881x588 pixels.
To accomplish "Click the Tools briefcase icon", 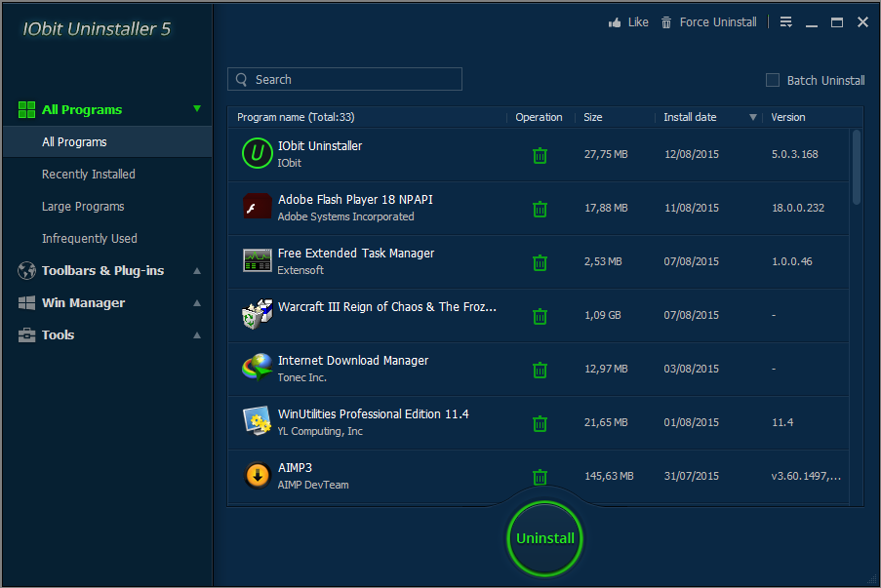I will [x=26, y=335].
